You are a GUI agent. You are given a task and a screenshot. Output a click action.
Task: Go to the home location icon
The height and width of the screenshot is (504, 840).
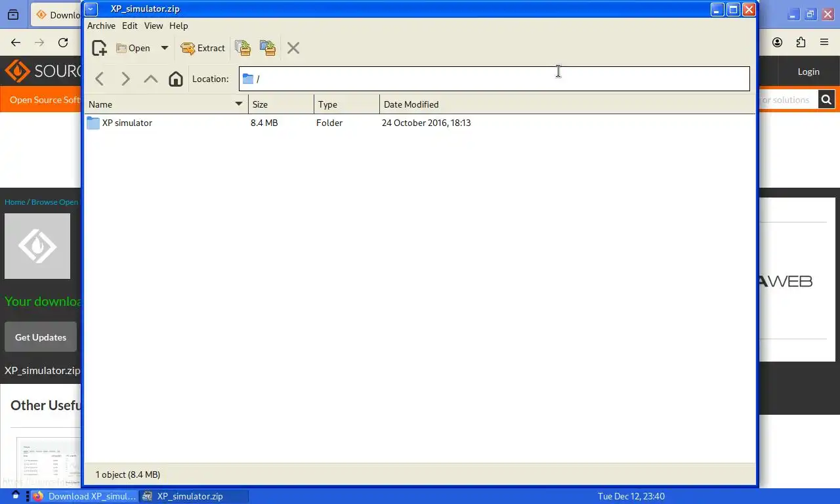(175, 79)
